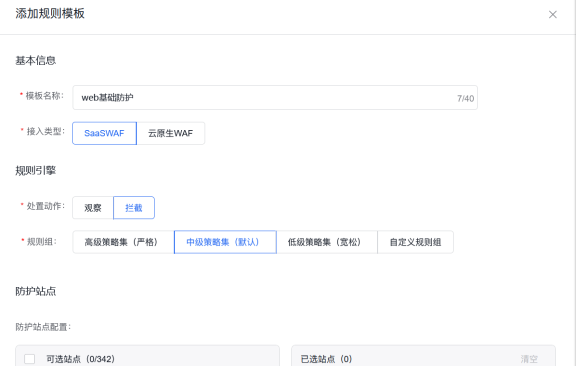This screenshot has height=366, width=576.
Task: Click the 模板名称 input field
Action: click(x=275, y=98)
